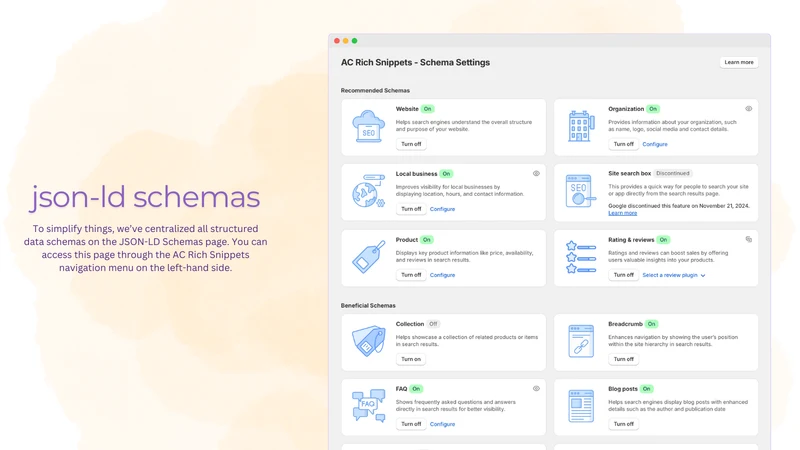
Task: Click the Recommended Schemas heading
Action: 375,90
